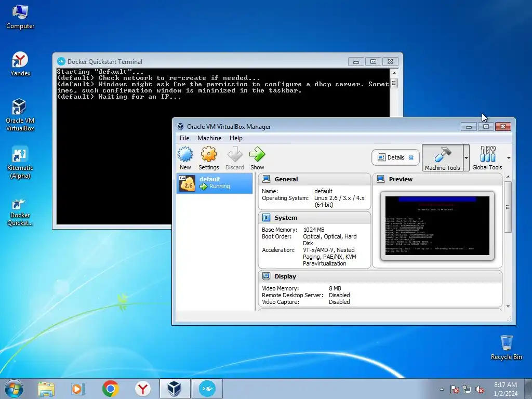Click the Yandex desktop shortcut
Viewport: 532px width, 399px height.
[x=20, y=64]
